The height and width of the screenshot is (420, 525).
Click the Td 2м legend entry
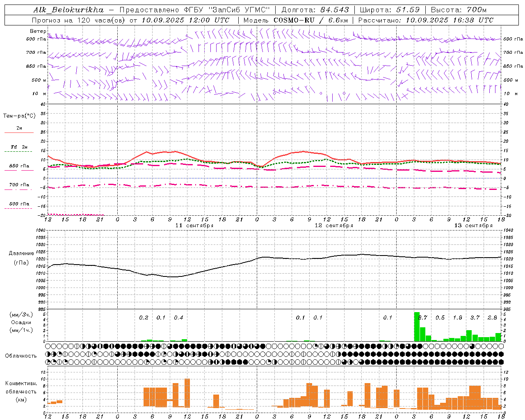pos(19,147)
